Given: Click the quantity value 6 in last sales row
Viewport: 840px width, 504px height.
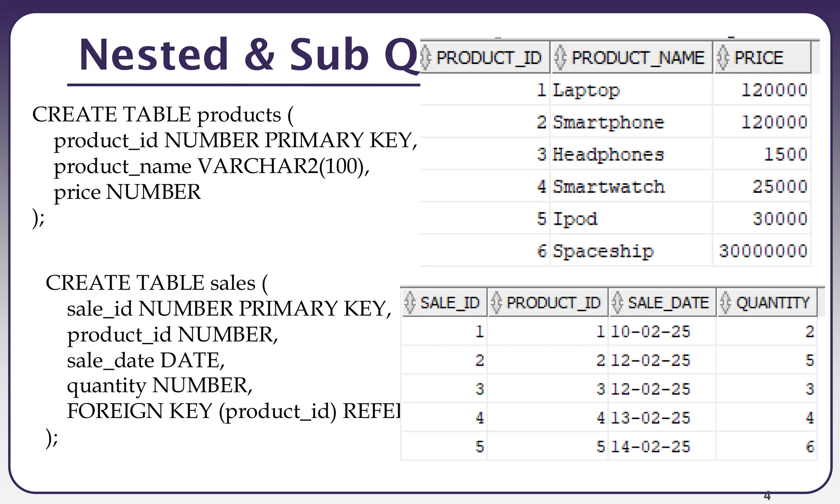Looking at the screenshot, I should click(810, 446).
